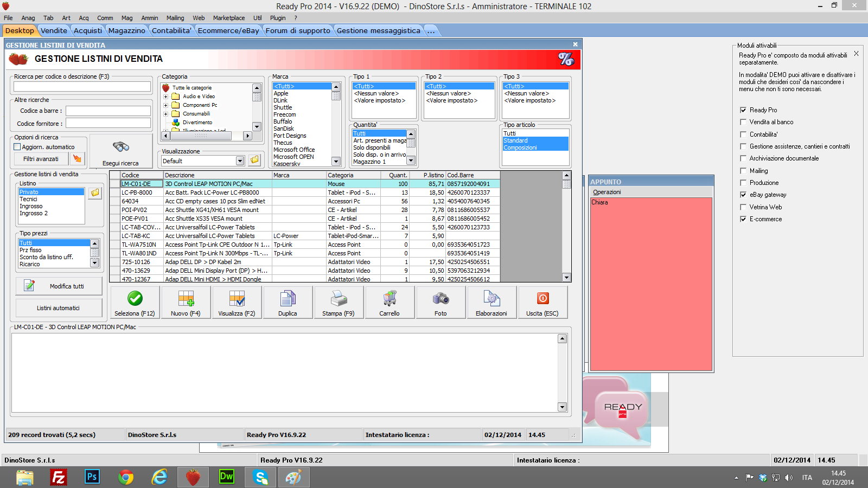
Task: Click the Filtri avanzati button
Action: pos(41,159)
